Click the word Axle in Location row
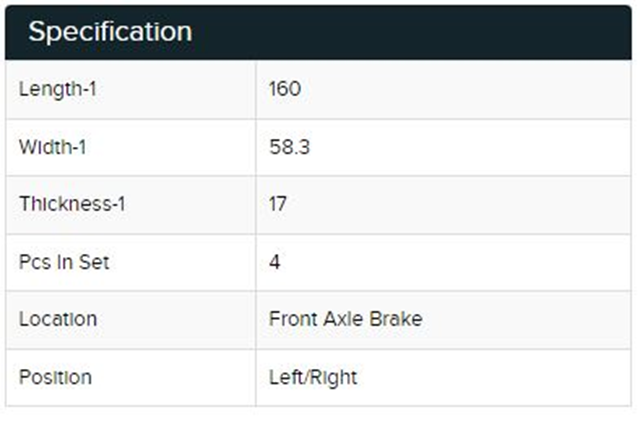 click(344, 319)
